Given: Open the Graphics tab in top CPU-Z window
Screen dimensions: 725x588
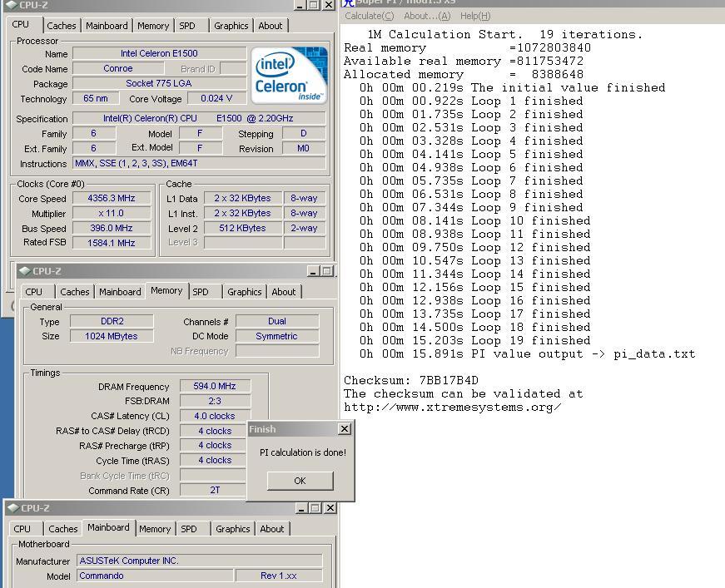Looking at the screenshot, I should tap(231, 26).
